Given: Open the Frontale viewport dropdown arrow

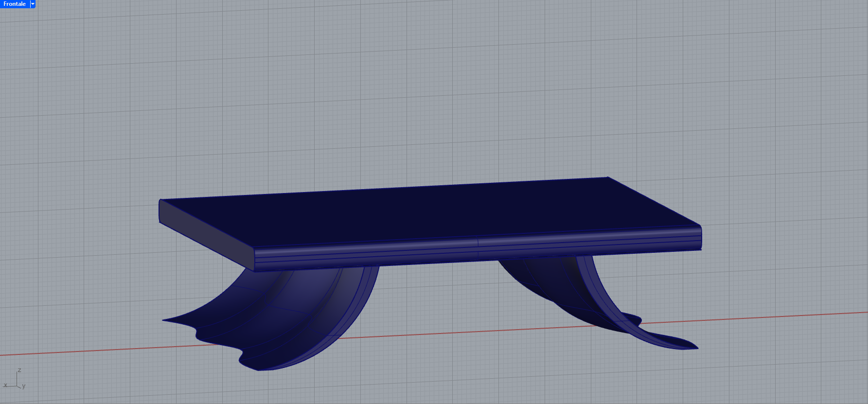Looking at the screenshot, I should click(x=33, y=4).
